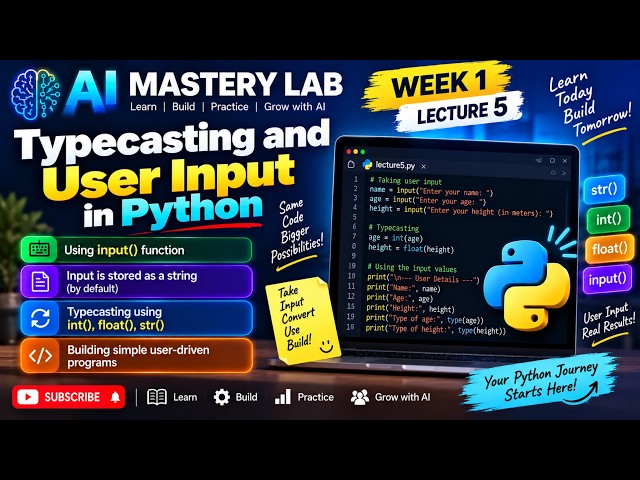Click the LECTURE 5 white badge
Image resolution: width=640 pixels, height=480 pixels.
click(x=461, y=111)
